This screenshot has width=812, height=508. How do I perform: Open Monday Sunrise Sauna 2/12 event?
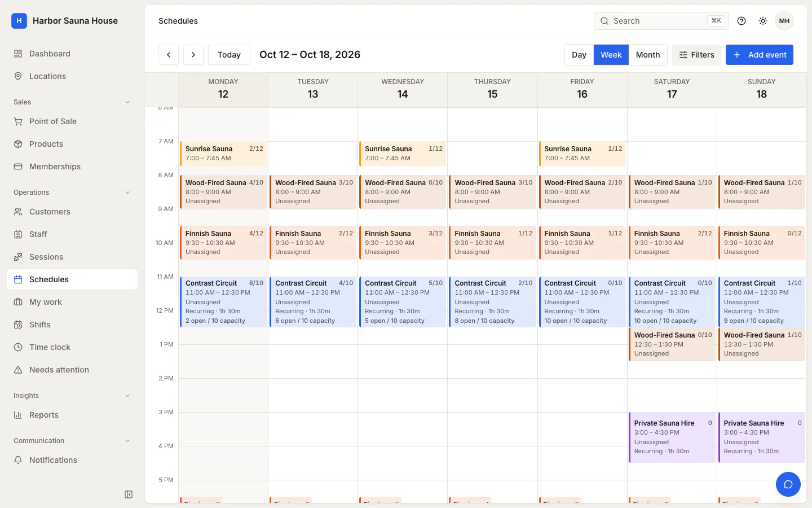(223, 154)
